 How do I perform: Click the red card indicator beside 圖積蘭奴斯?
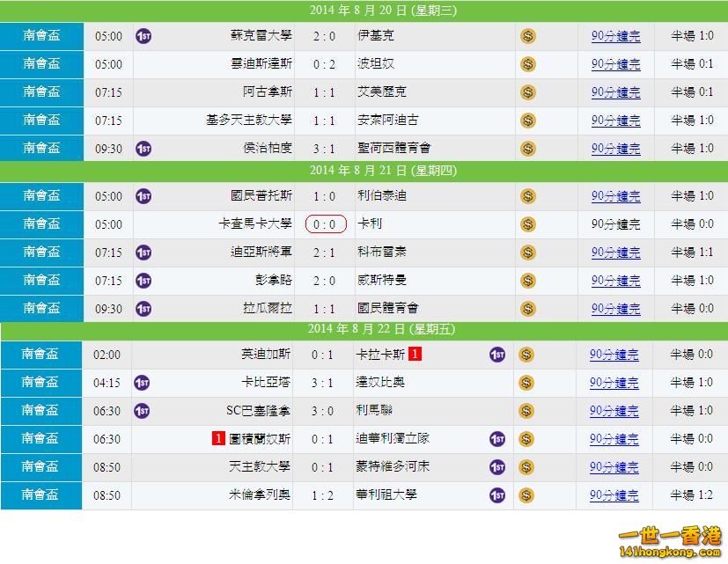(x=218, y=438)
